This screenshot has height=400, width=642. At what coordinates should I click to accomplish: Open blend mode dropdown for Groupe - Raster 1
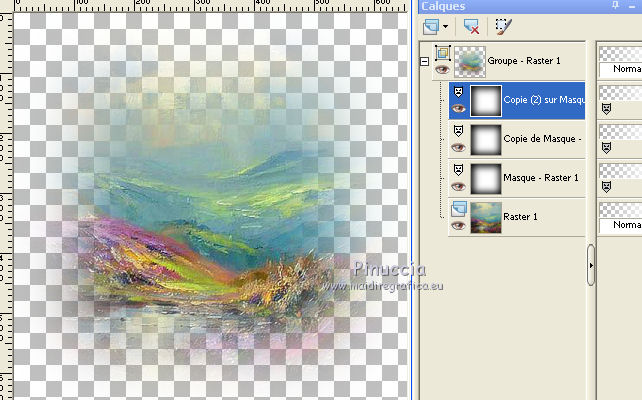click(620, 69)
